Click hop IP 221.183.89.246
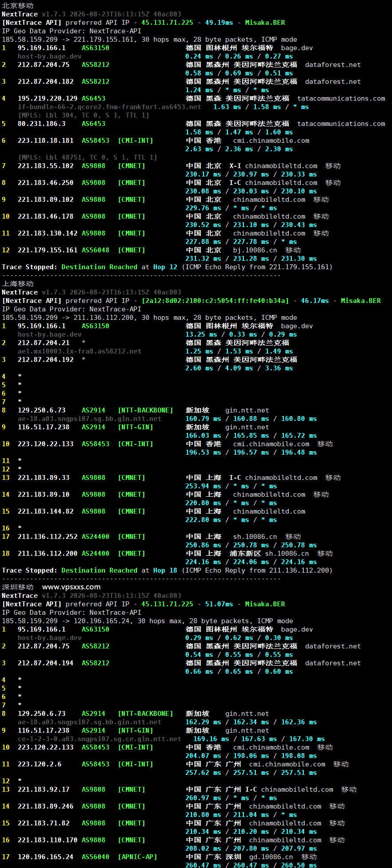 click(x=46, y=806)
